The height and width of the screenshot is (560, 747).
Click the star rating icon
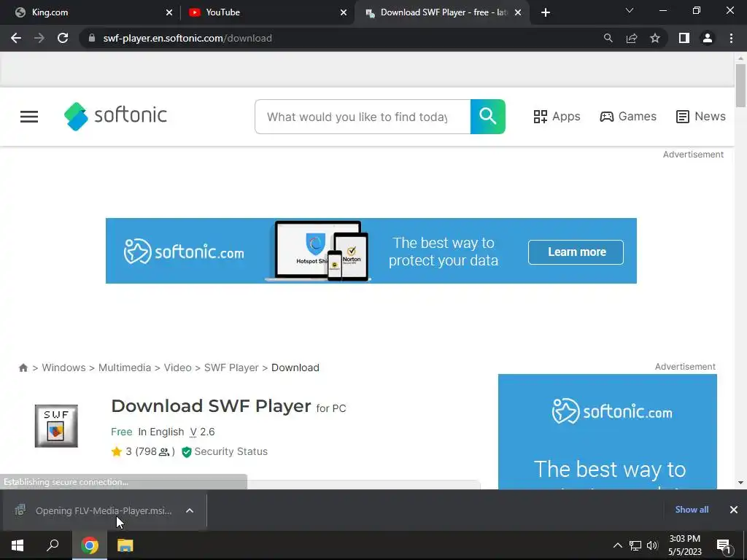pos(116,451)
